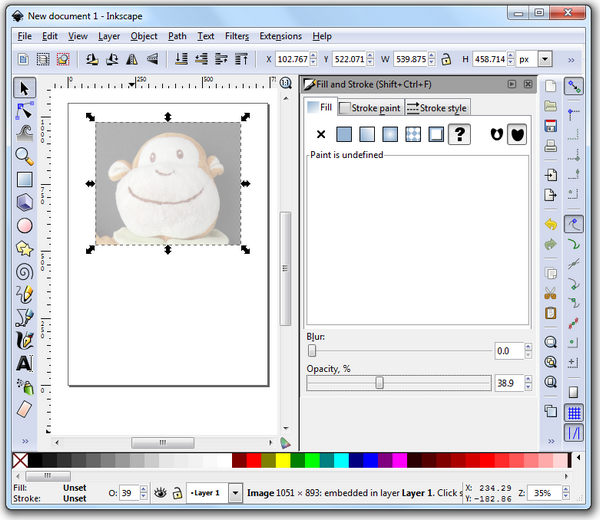Switch to Stroke style tab
The height and width of the screenshot is (520, 600).
click(437, 108)
